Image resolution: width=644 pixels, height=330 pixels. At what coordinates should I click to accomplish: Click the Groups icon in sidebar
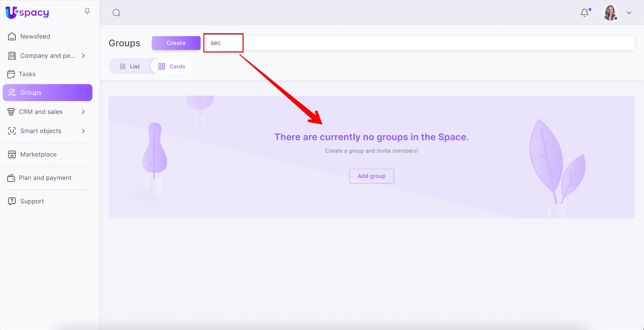coord(12,93)
